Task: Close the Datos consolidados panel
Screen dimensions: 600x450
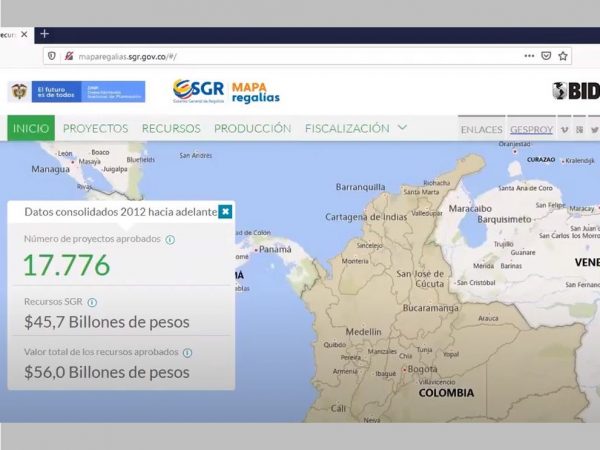Action: click(x=226, y=211)
